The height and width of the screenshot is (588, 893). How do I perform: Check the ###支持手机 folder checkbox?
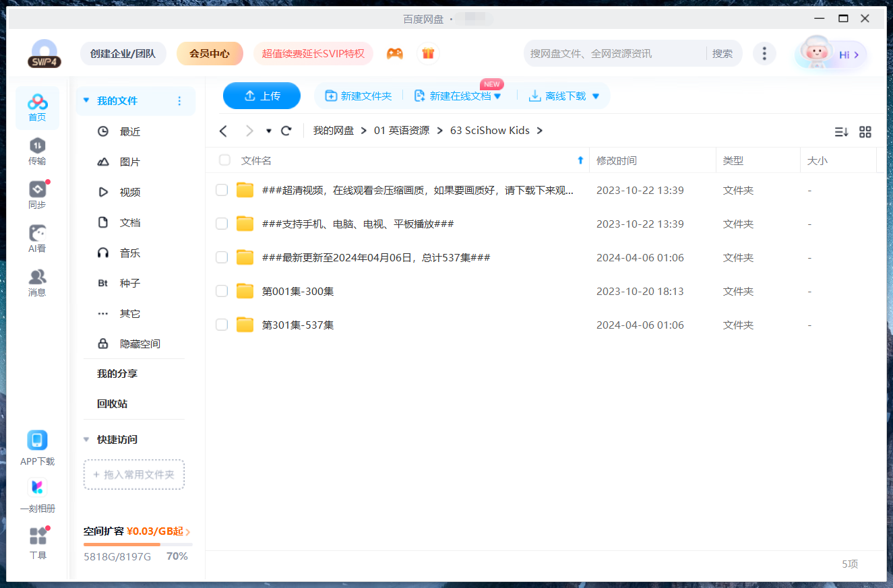pos(222,224)
